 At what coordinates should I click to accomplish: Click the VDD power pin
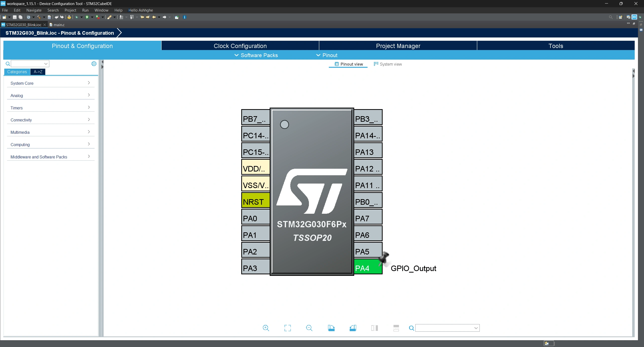(256, 167)
